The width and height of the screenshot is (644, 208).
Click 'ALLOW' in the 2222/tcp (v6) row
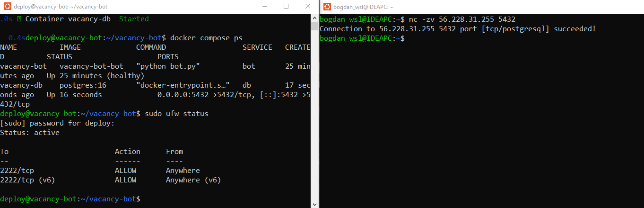[x=125, y=180]
